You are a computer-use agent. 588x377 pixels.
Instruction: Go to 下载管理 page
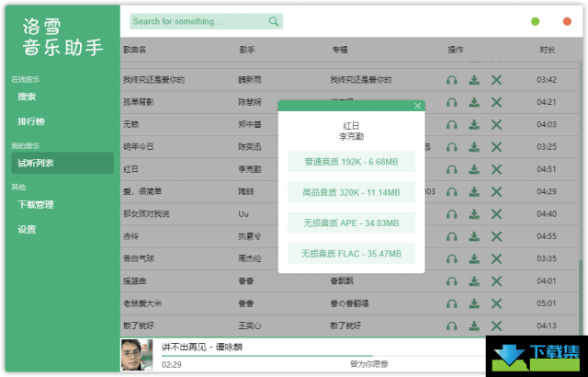[36, 204]
